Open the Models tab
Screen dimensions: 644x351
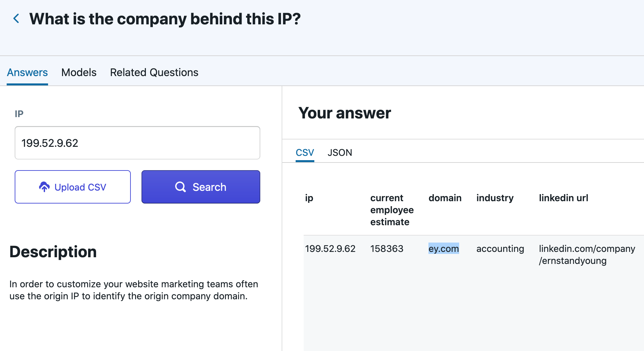click(x=79, y=72)
